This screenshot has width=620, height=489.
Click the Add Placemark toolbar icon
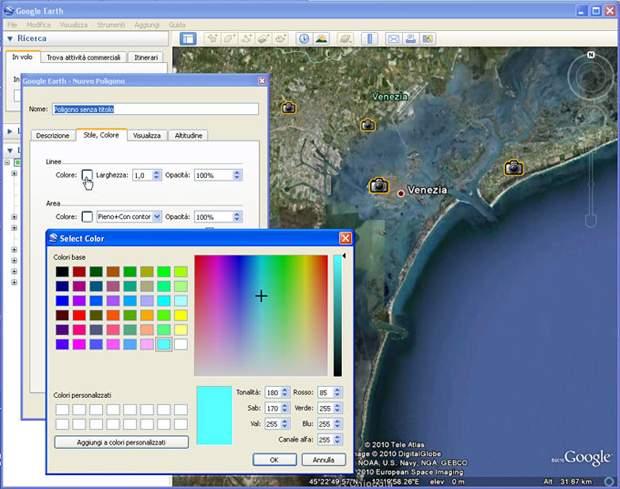point(212,39)
